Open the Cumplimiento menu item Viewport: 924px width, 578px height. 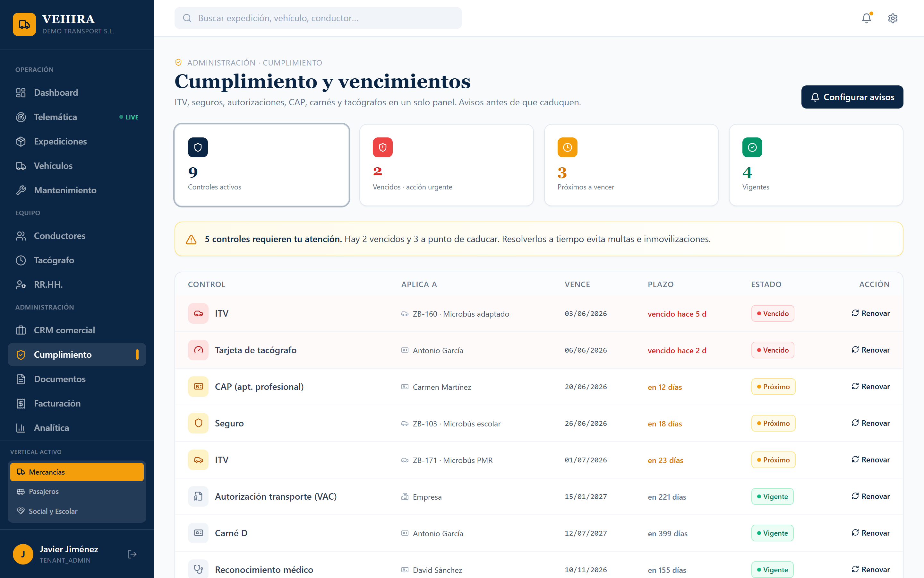77,355
